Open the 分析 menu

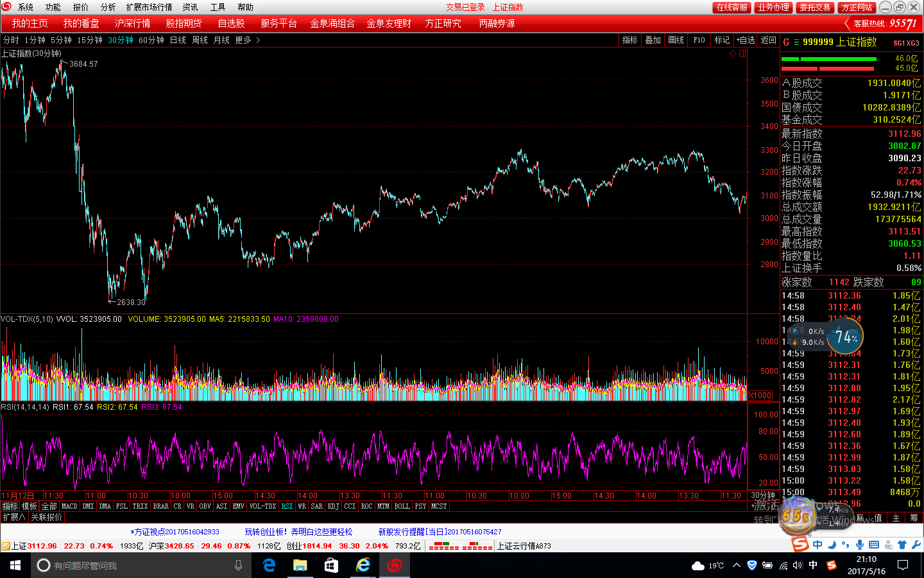(x=108, y=7)
